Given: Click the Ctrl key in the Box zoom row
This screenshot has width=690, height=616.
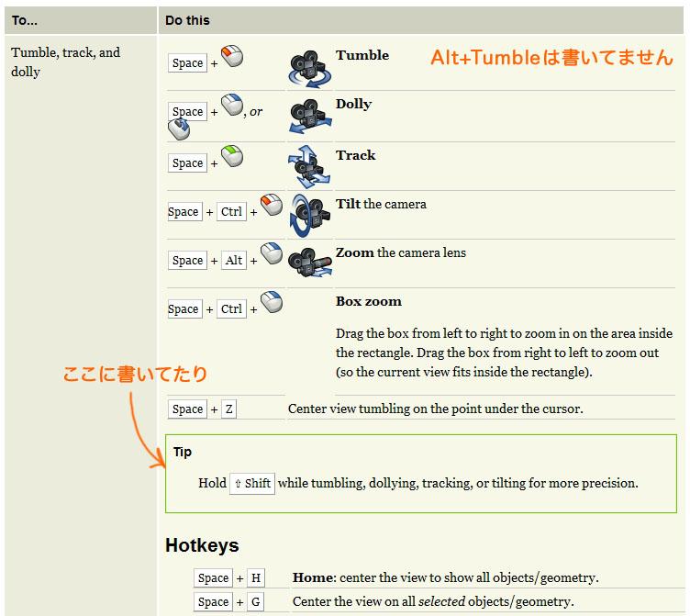Looking at the screenshot, I should coord(232,309).
